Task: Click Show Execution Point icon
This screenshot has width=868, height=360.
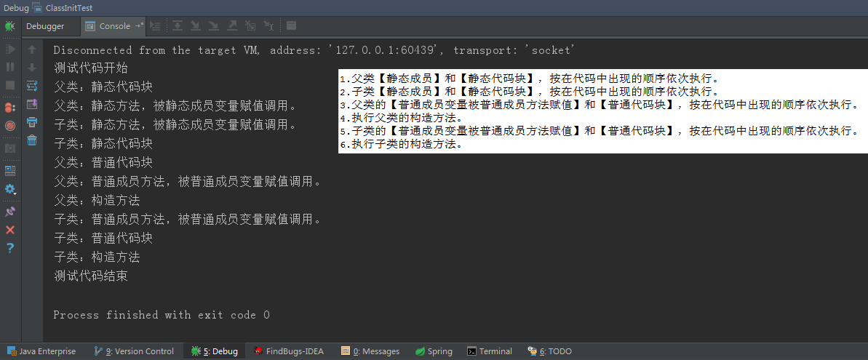Action: (x=156, y=25)
